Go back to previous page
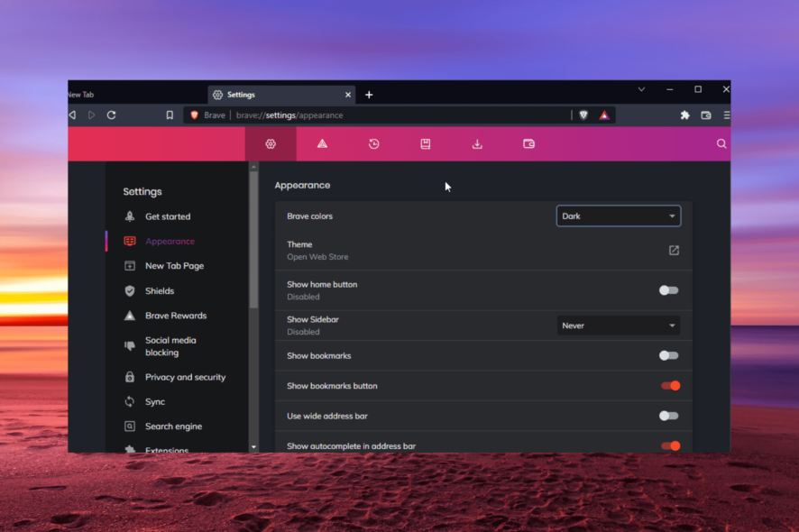799x532 pixels. point(72,115)
